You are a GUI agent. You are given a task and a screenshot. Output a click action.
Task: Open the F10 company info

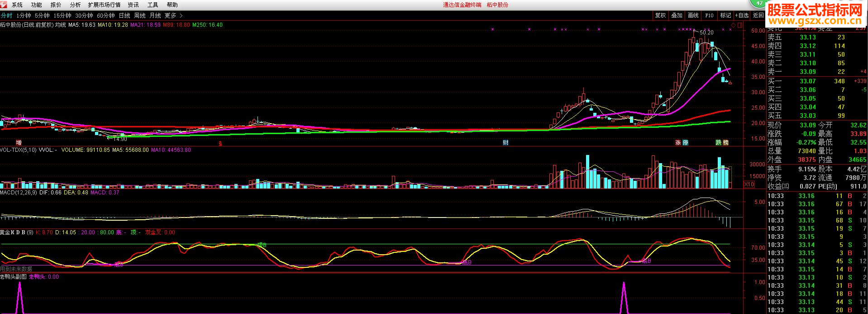(710, 15)
